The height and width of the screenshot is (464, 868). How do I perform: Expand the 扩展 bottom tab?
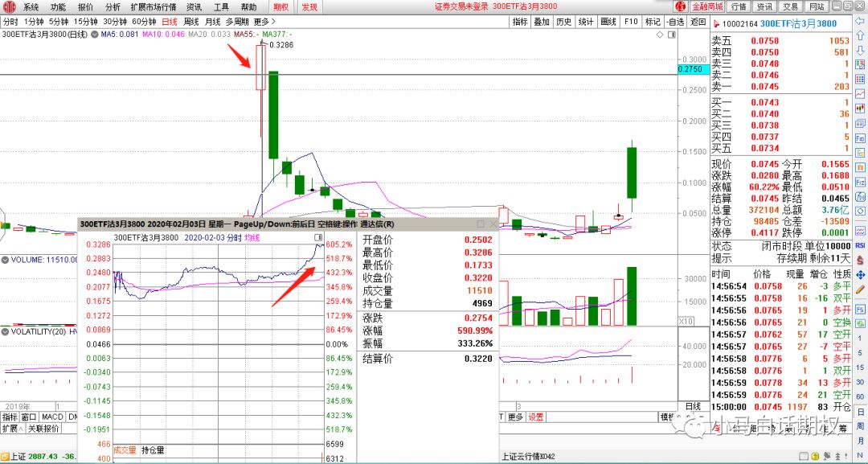point(12,428)
